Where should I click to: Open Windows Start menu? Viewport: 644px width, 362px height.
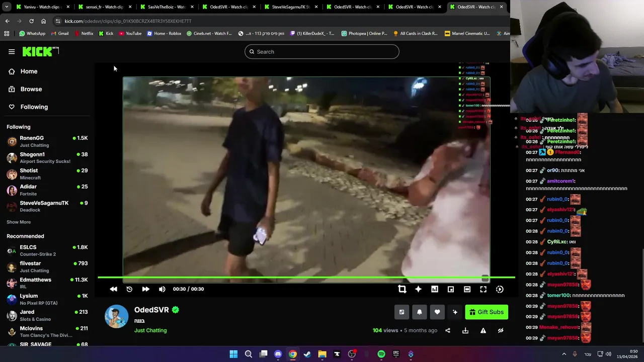pyautogui.click(x=233, y=354)
